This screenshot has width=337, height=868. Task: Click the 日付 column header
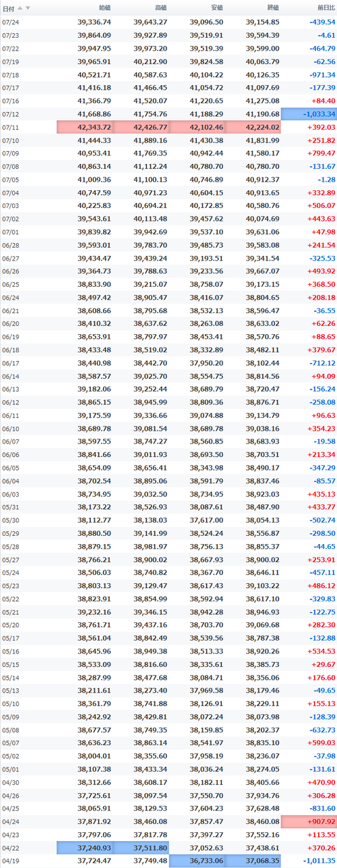[x=9, y=8]
